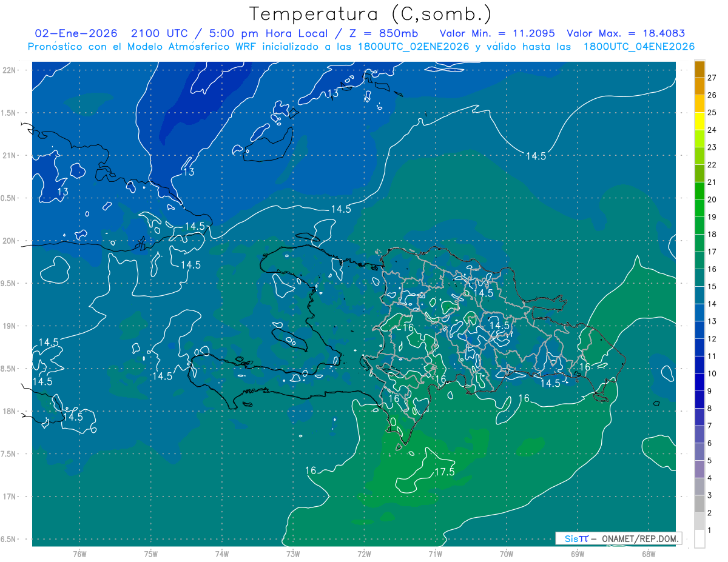Click the "1800UTC_04ENE2026" valid-until time
This screenshot has width=728, height=562.
(639, 47)
